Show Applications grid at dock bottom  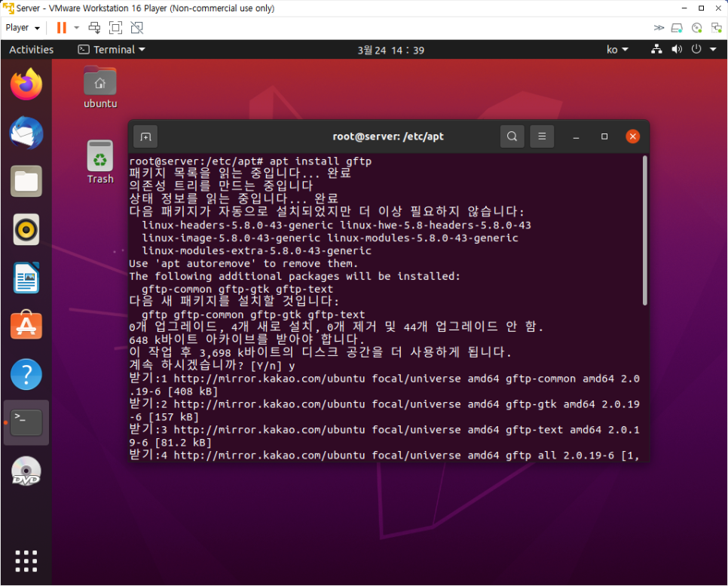[x=26, y=561]
